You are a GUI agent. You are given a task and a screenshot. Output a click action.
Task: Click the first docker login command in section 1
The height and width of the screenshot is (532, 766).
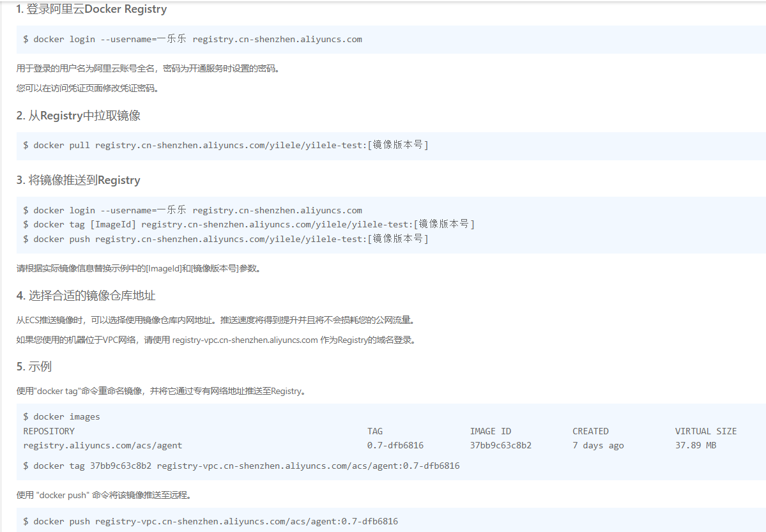[x=192, y=39]
